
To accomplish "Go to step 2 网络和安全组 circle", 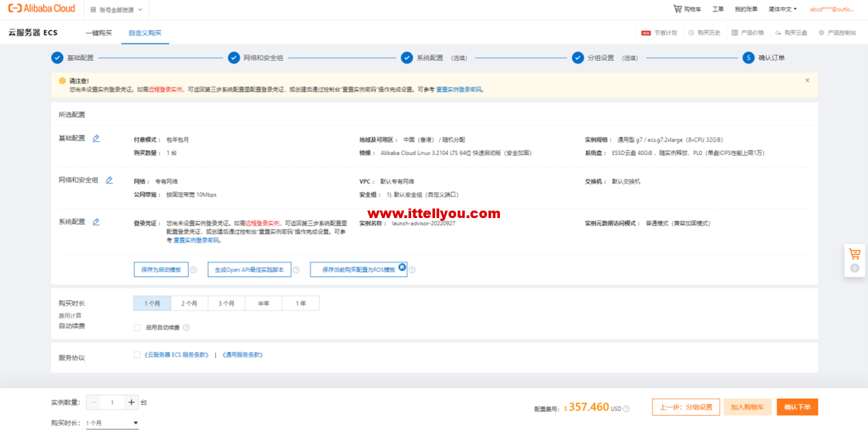I will [234, 58].
